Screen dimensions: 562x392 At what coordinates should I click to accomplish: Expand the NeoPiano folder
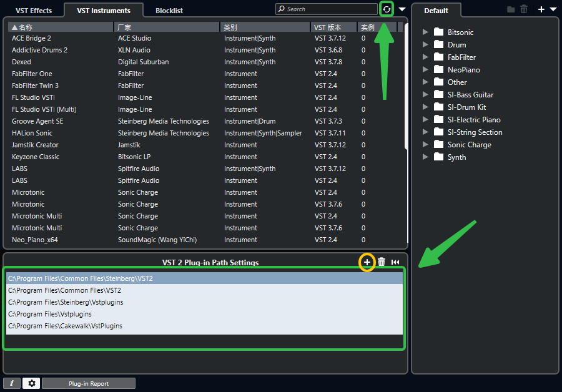425,69
